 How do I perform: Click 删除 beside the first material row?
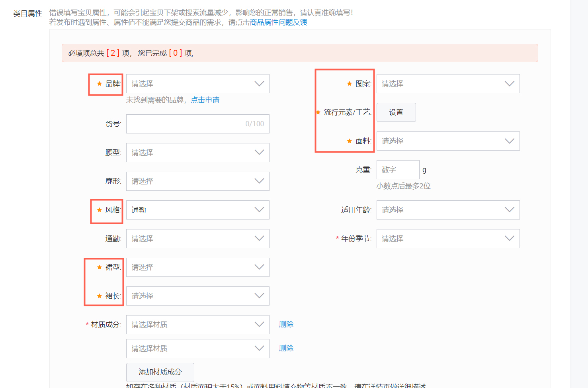[286, 324]
